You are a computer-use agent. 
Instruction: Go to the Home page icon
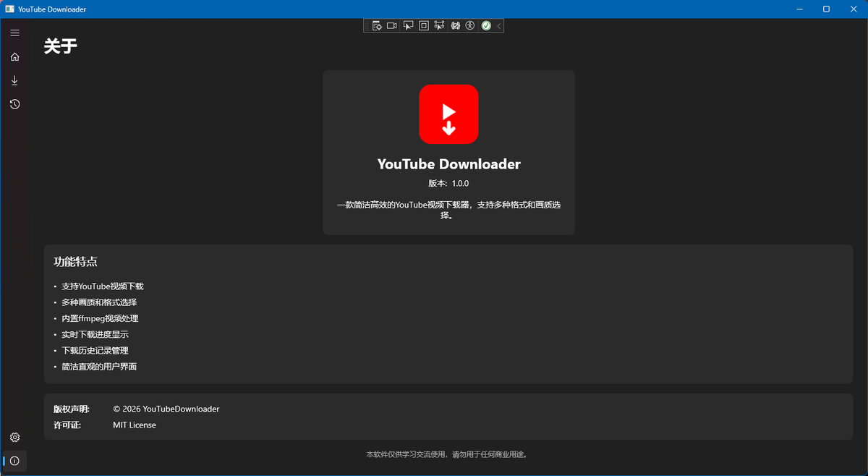[x=14, y=57]
